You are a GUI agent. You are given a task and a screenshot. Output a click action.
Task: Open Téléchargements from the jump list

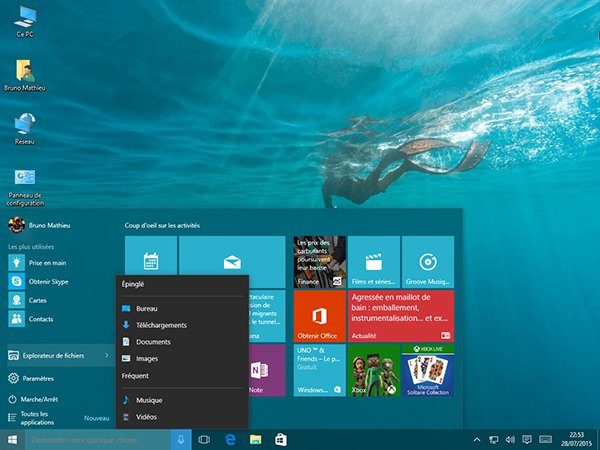pyautogui.click(x=182, y=325)
